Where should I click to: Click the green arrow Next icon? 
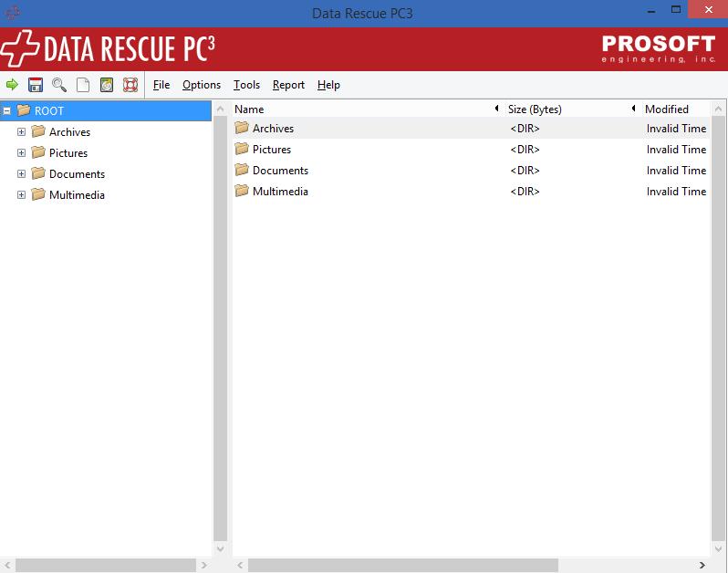coord(12,85)
